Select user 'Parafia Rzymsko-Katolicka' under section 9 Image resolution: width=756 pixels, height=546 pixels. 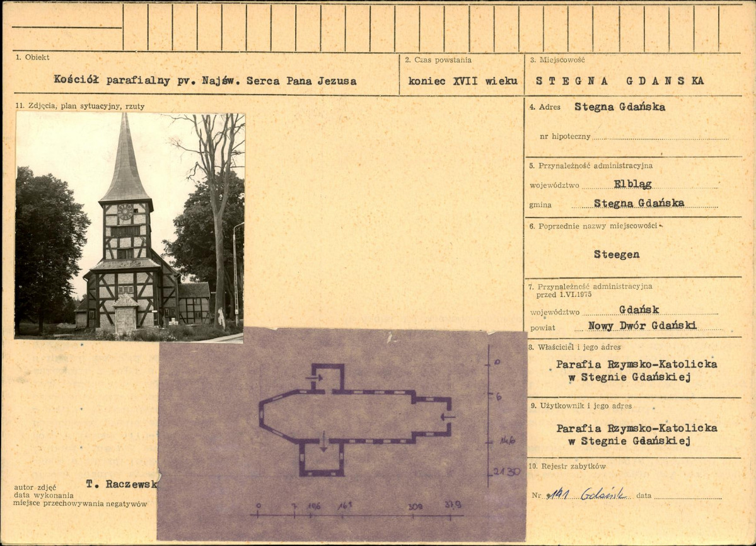pos(636,428)
